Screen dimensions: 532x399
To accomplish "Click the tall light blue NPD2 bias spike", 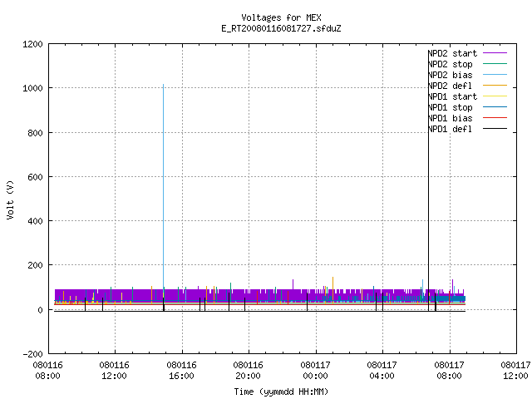I will click(163, 186).
